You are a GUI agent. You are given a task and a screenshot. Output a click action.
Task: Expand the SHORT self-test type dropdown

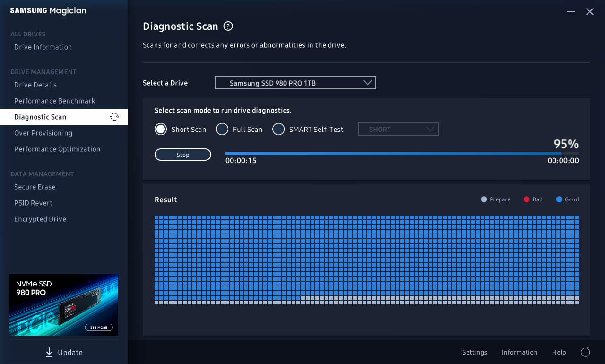click(x=398, y=129)
